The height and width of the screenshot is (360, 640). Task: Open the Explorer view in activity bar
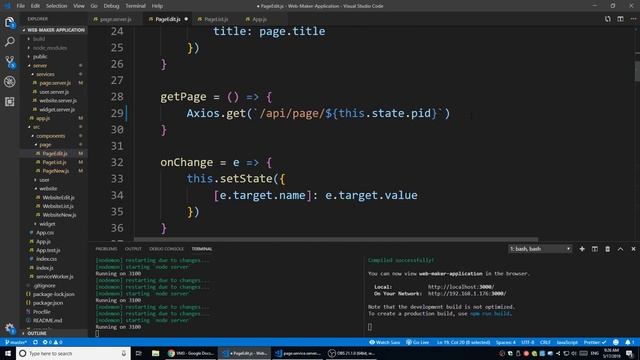[9, 22]
